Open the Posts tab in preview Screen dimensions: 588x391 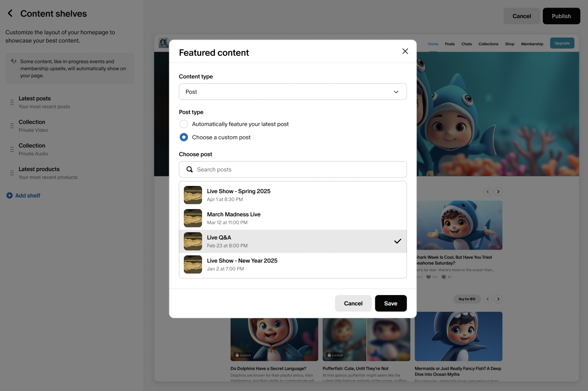[450, 44]
